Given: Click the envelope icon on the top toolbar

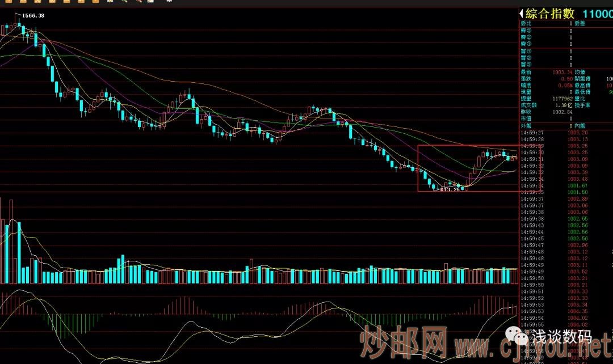Looking at the screenshot, I should pos(150,2).
